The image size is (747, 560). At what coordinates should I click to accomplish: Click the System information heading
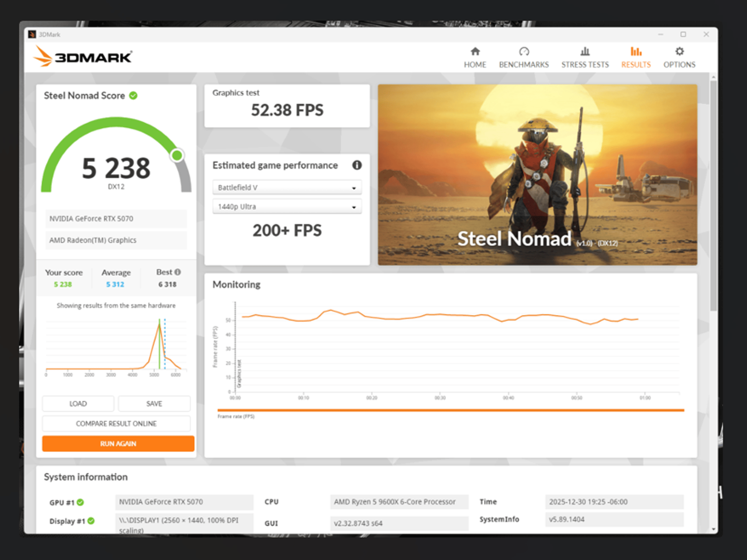point(86,477)
